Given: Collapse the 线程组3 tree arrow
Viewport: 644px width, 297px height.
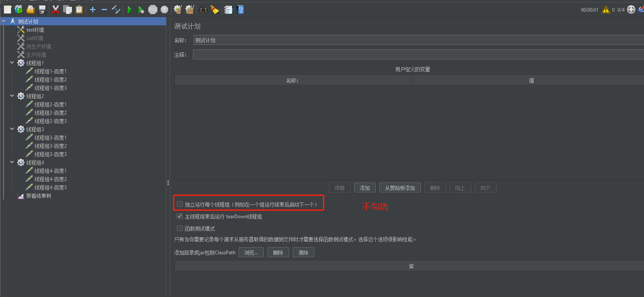Looking at the screenshot, I should (x=12, y=129).
